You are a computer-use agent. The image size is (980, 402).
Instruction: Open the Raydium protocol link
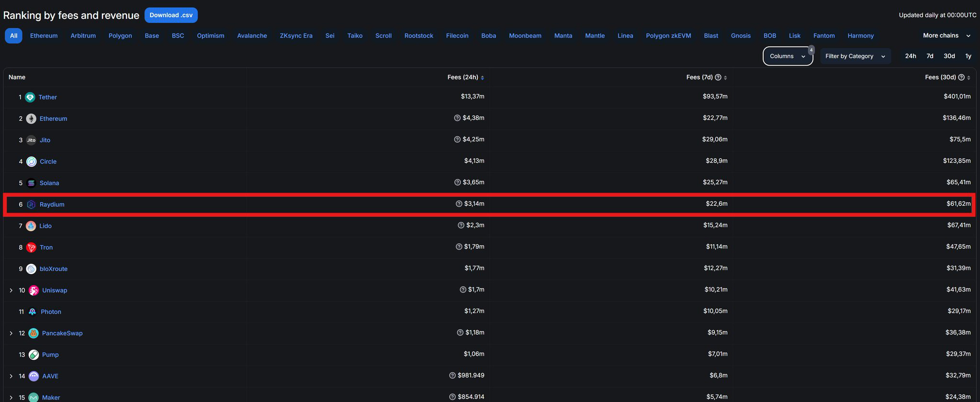pos(52,204)
